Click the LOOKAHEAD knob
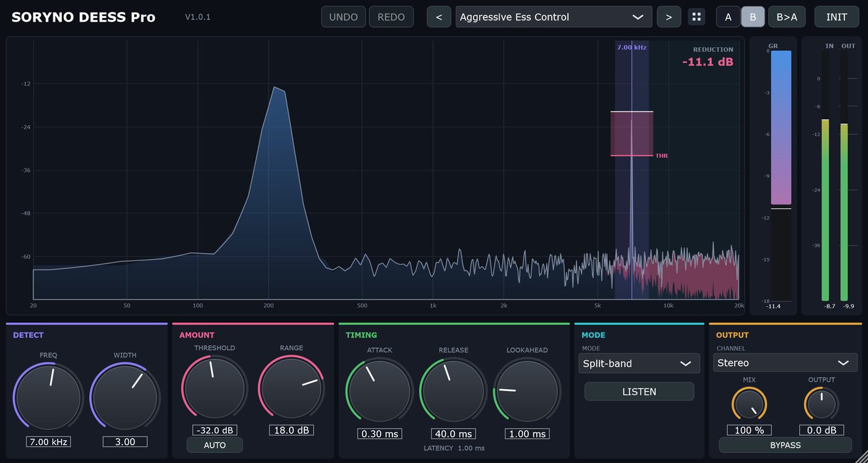 527,391
